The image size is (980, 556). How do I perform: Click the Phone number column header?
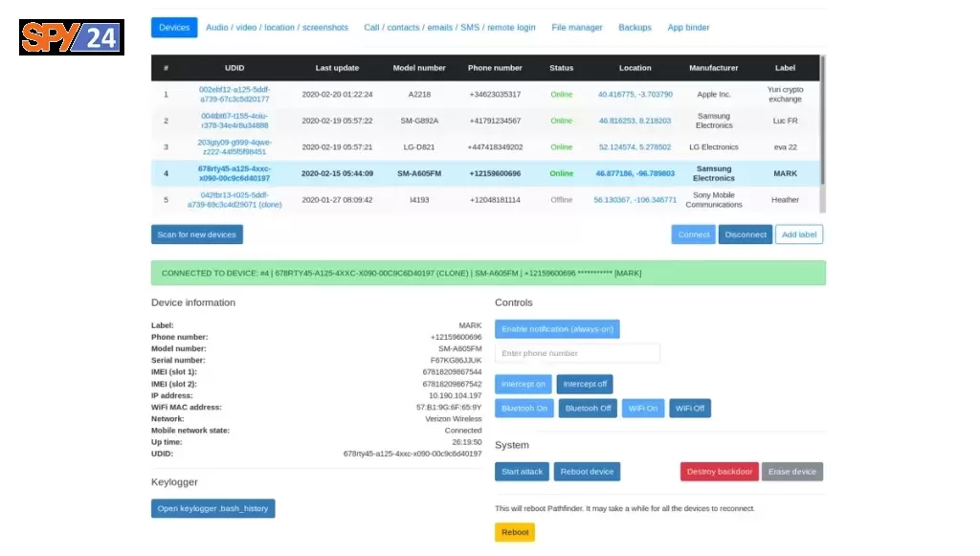click(x=495, y=68)
